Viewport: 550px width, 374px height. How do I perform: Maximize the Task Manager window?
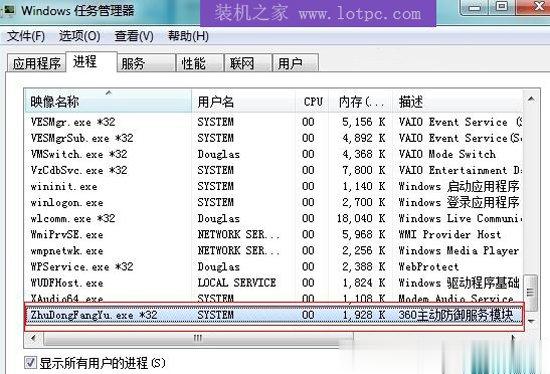pyautogui.click(x=502, y=7)
